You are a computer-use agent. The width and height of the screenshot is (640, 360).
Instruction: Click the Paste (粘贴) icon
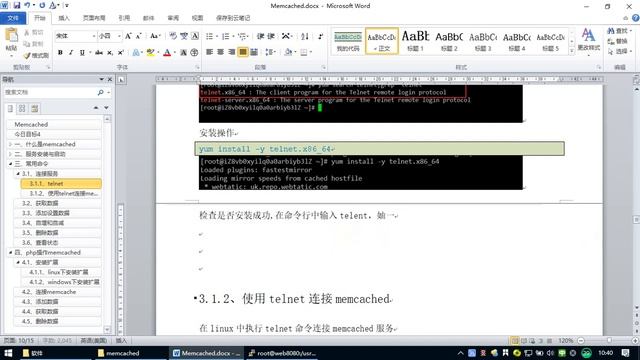(11, 36)
